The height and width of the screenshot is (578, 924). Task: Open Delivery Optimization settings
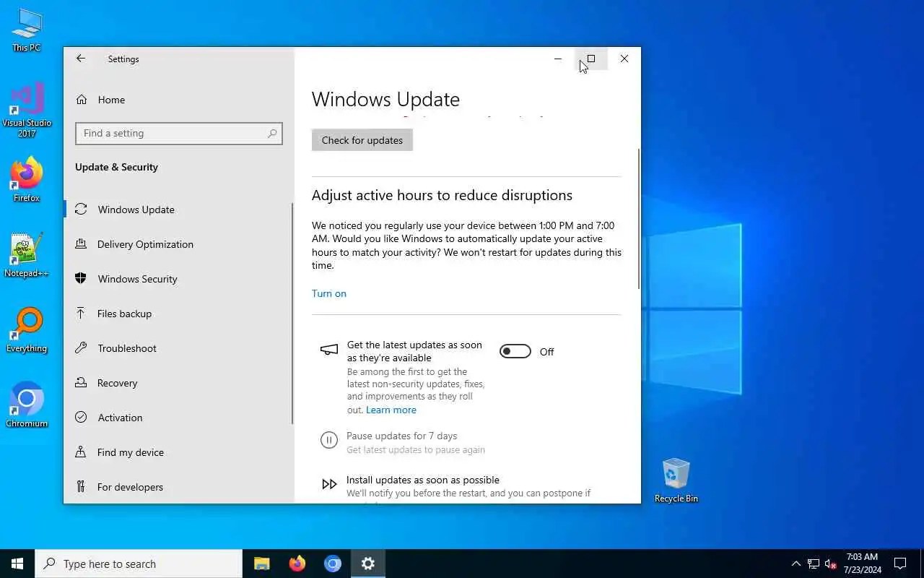(179, 244)
